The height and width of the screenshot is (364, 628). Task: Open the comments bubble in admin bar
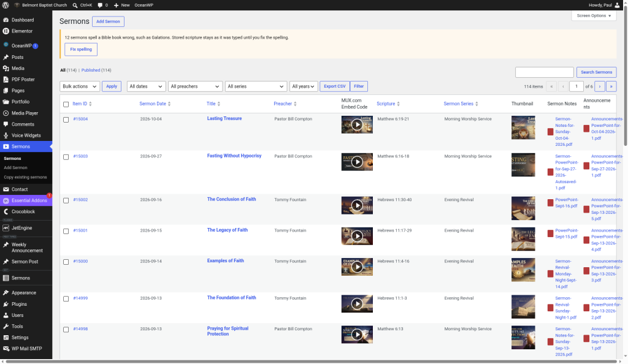[100, 5]
